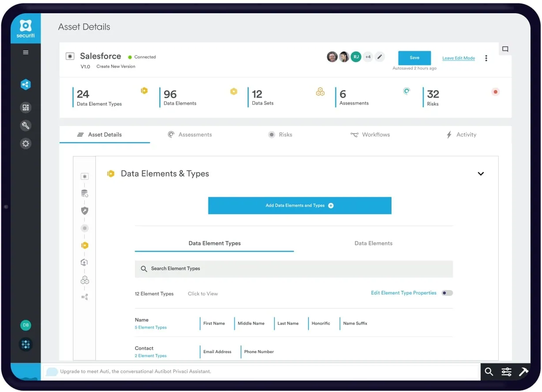The width and height of the screenshot is (542, 392).
Task: Open the sliders filter icon in bottom bar
Action: 506,372
